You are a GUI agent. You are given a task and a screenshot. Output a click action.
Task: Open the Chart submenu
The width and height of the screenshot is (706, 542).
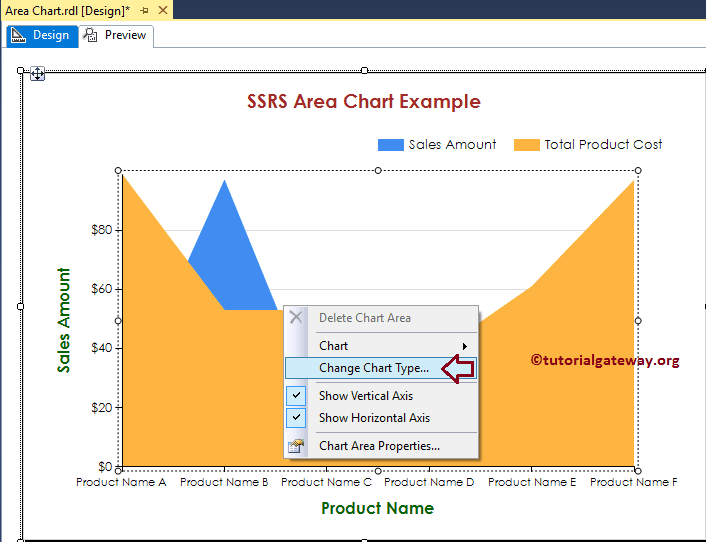(381, 346)
